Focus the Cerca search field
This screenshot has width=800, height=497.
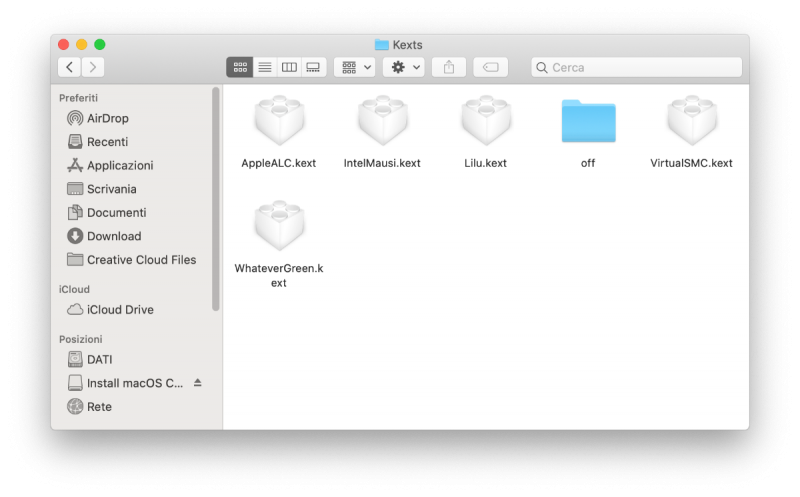pos(637,67)
